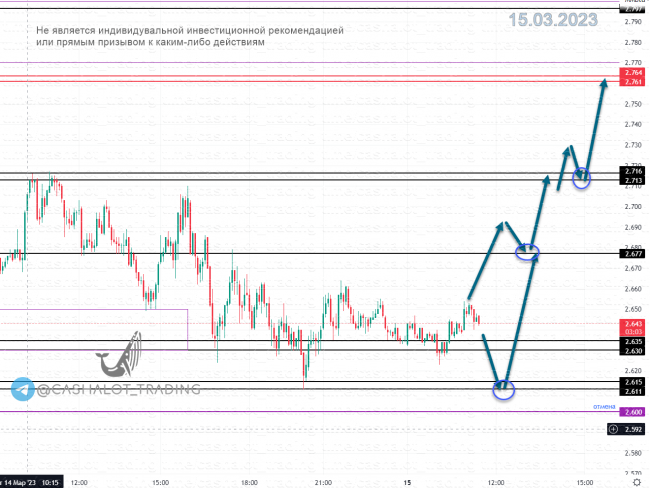Click the 15.03.2023 date text
Viewport: 650px width, 488px height.
tap(553, 20)
